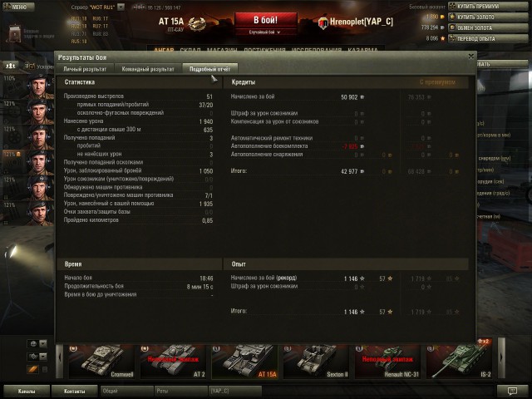Expand the Случайный бой battle type selector
Screen dimensions: 532x399
pos(266,32)
